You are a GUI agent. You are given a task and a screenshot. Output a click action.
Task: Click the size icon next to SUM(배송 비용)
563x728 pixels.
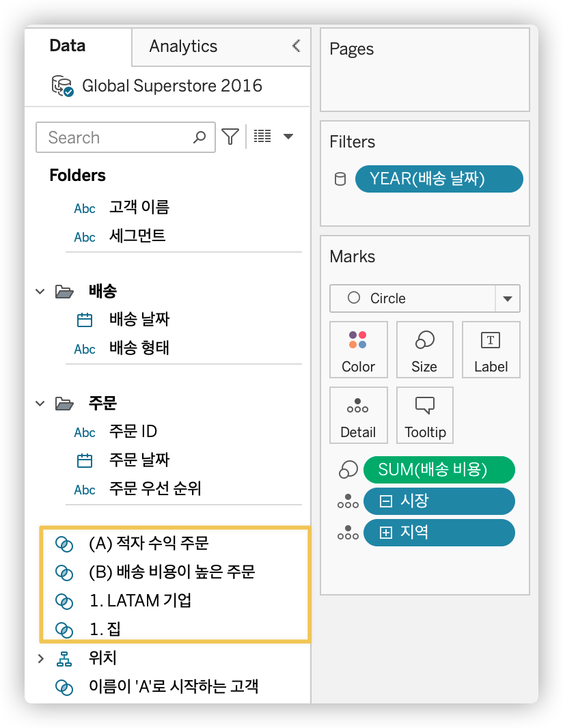[x=348, y=470]
